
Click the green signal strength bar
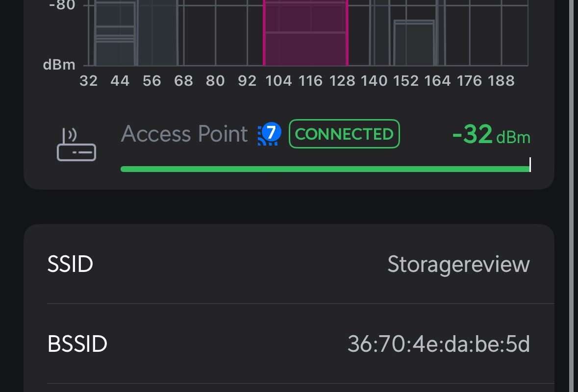point(325,169)
